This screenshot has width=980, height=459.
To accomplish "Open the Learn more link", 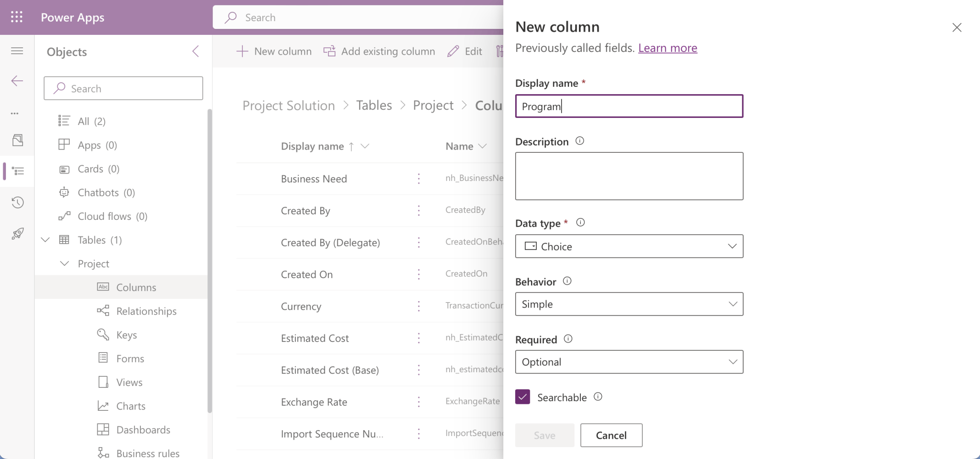I will 667,48.
